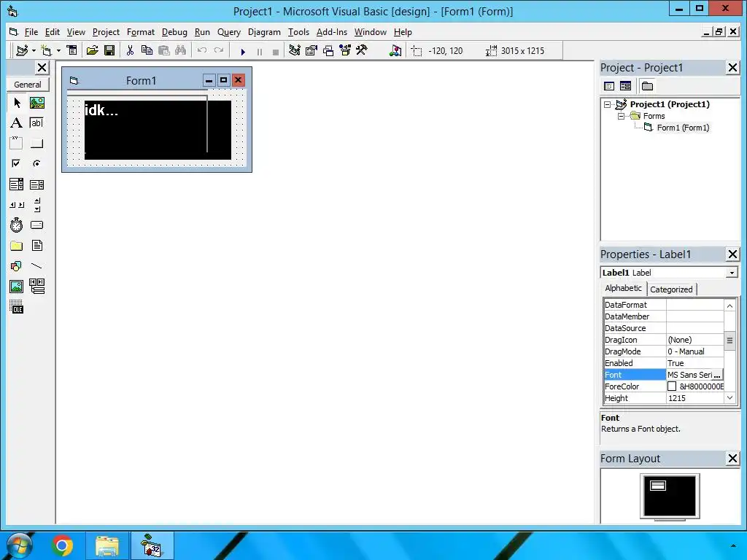Click the Cut scissors icon
Image resolution: width=747 pixels, height=560 pixels.
pyautogui.click(x=130, y=50)
